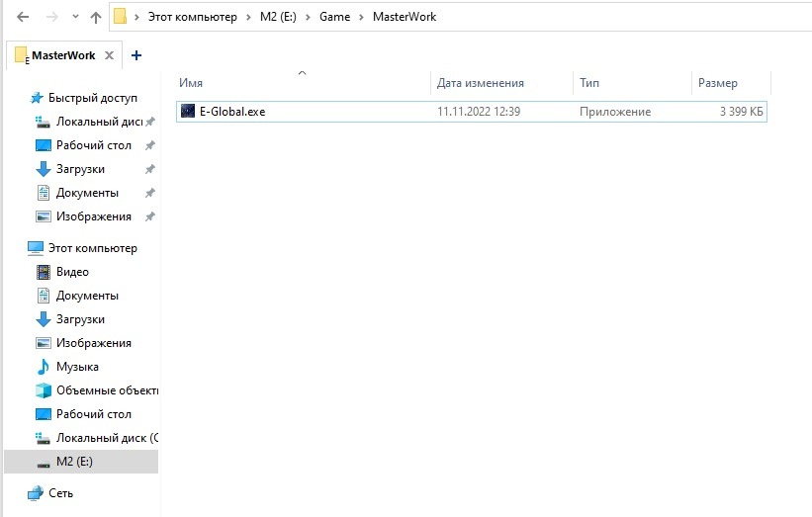Select 'Game' breadcrumb in address path

pos(334,17)
